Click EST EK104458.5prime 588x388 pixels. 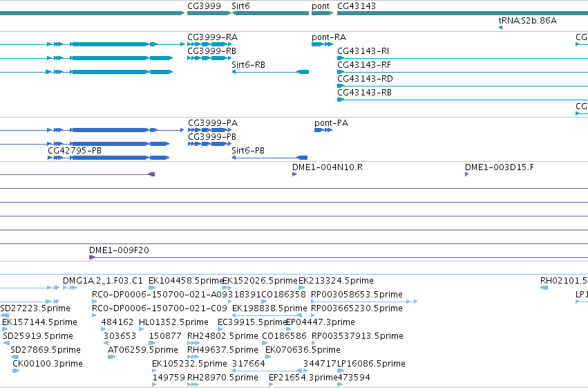point(186,281)
